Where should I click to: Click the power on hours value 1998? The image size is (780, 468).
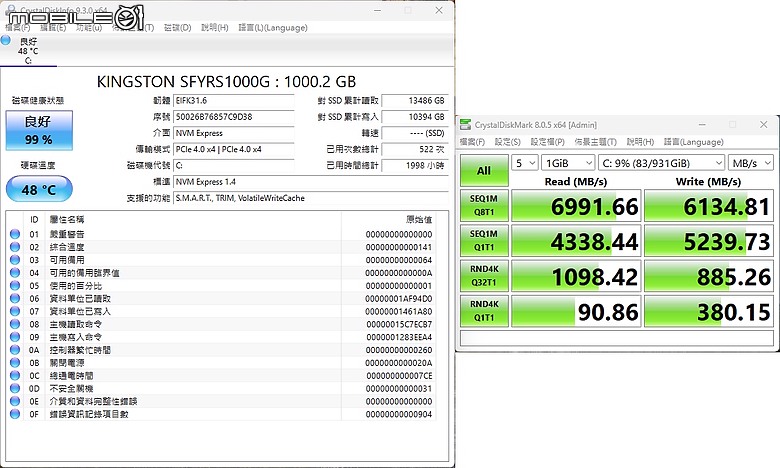tap(415, 166)
